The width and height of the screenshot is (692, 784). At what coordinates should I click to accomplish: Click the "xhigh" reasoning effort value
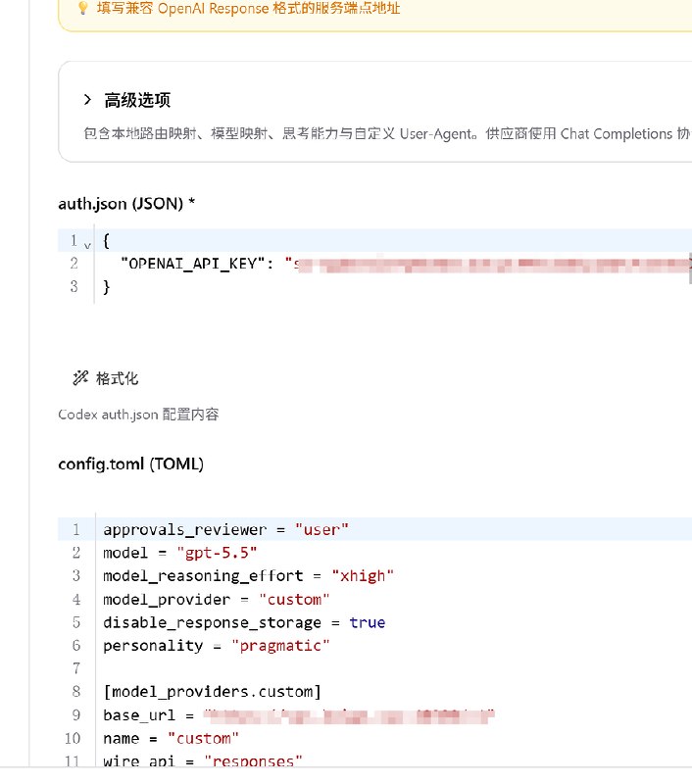(363, 575)
